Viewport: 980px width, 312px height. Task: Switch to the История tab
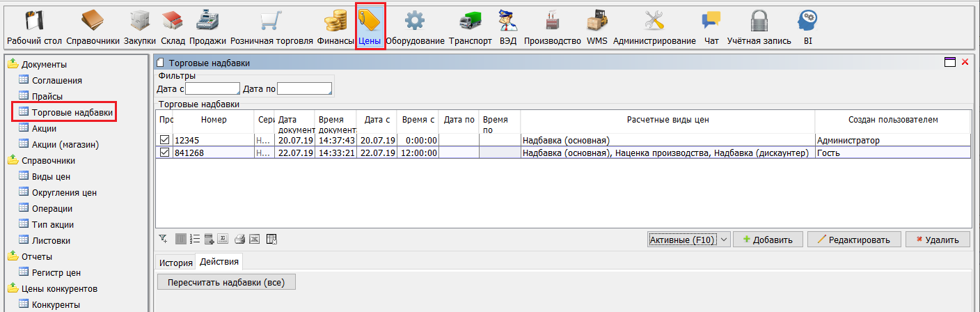[175, 263]
